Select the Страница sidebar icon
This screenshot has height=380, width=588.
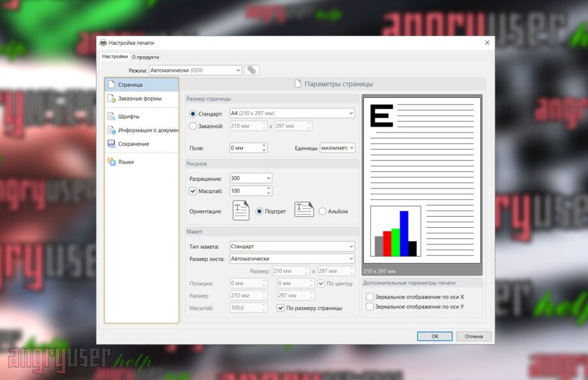point(111,84)
